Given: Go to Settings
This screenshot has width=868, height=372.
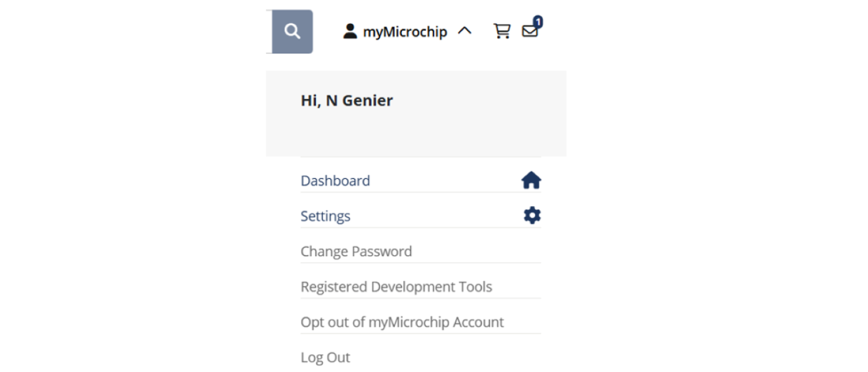Looking at the screenshot, I should [x=325, y=216].
